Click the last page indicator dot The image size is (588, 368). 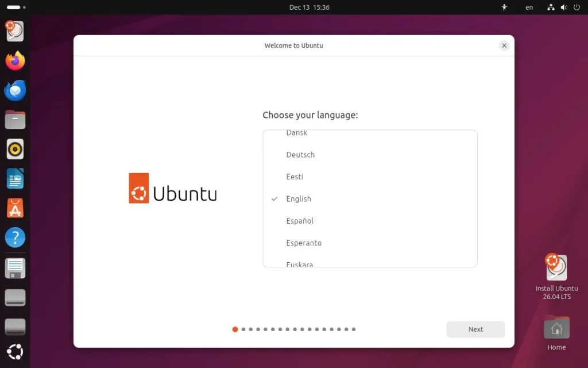pos(354,329)
